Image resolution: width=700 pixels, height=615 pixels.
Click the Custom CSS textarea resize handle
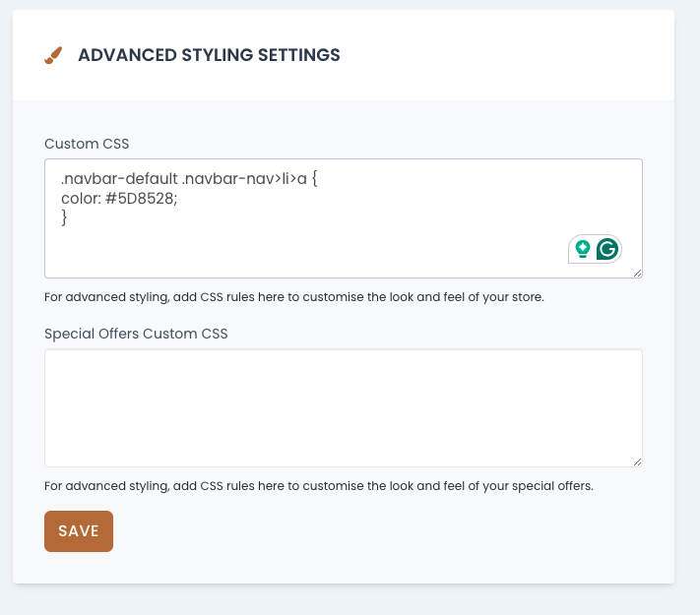pyautogui.click(x=637, y=273)
